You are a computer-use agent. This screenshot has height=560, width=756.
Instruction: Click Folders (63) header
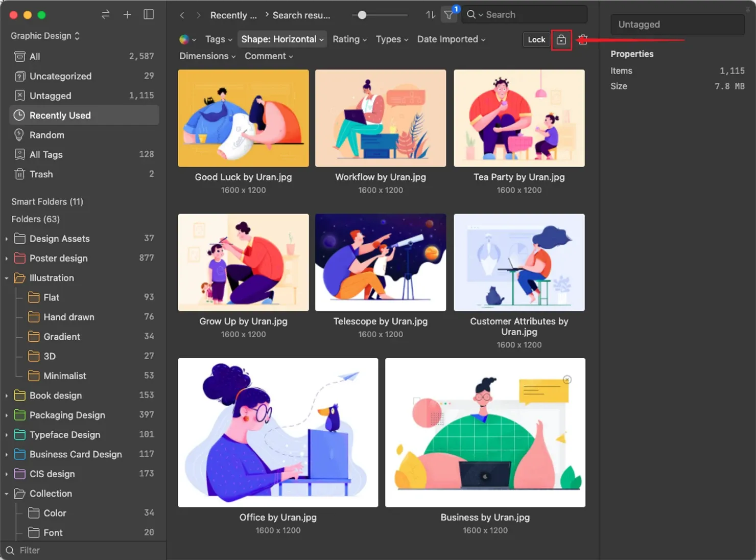tap(36, 219)
